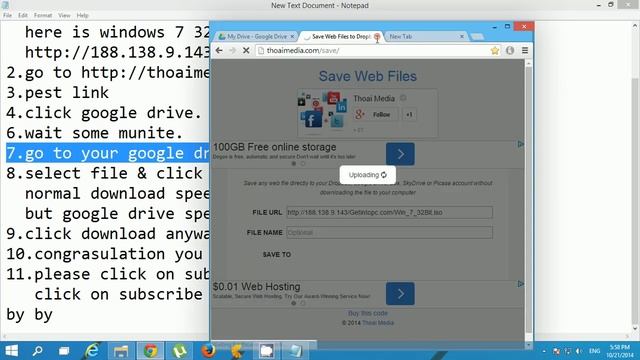This screenshot has width=640, height=360.
Task: Click the Google+ Follow button
Action: [x=377, y=115]
